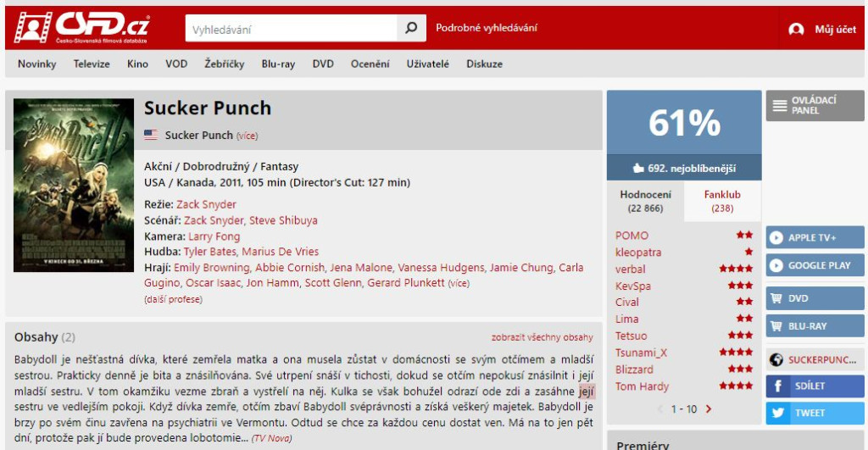This screenshot has height=450, width=868.
Task: Open user verbal's profile
Action: pos(631,269)
